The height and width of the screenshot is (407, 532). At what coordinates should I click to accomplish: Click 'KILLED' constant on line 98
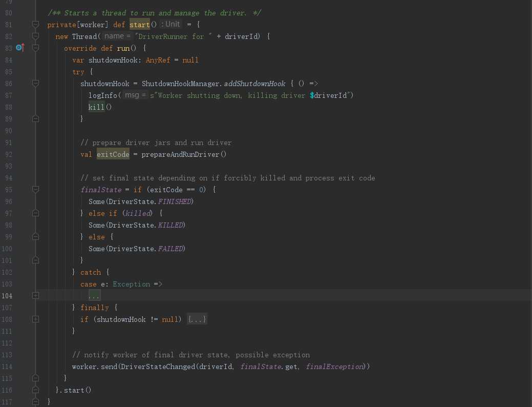tap(171, 225)
